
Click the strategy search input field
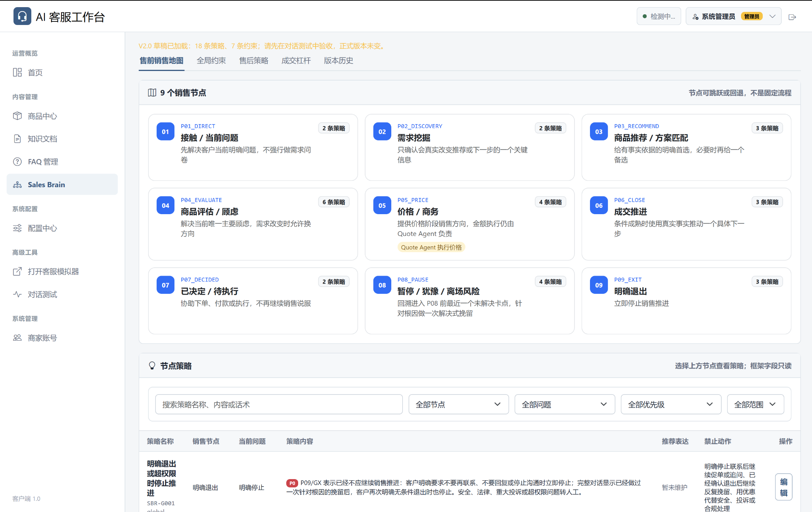click(279, 404)
